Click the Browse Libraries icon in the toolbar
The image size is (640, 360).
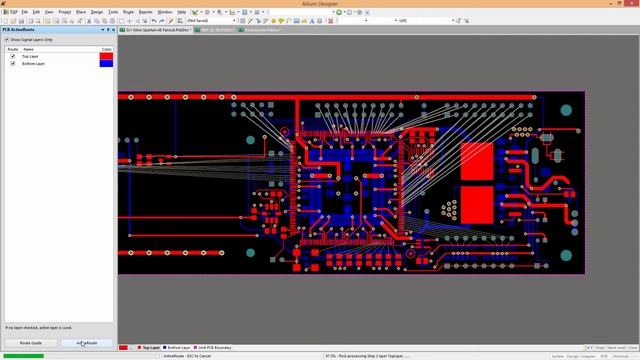(x=180, y=21)
